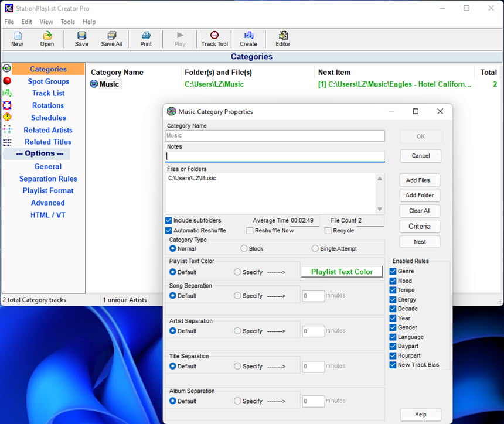Check the Reshuffle Now checkbox
This screenshot has width=504, height=424.
click(x=250, y=231)
